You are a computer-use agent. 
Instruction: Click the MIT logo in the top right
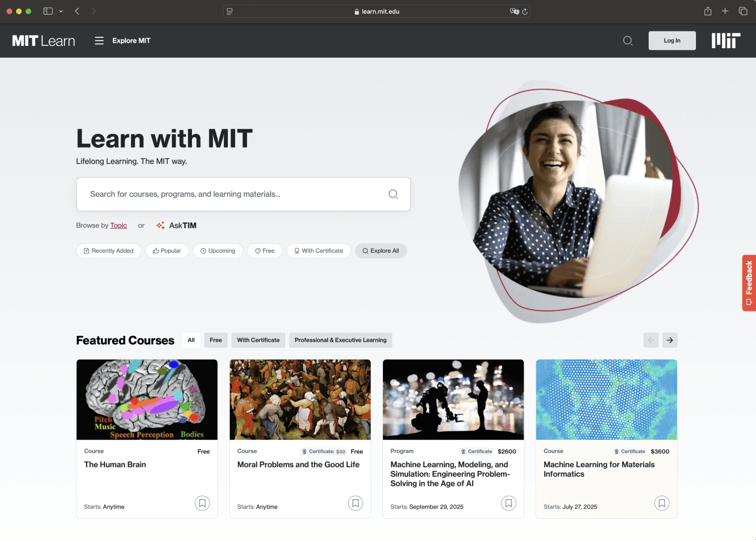(x=726, y=40)
